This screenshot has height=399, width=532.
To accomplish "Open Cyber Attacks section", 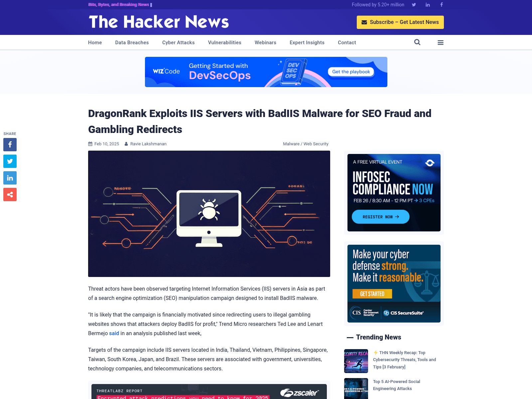I will [179, 43].
